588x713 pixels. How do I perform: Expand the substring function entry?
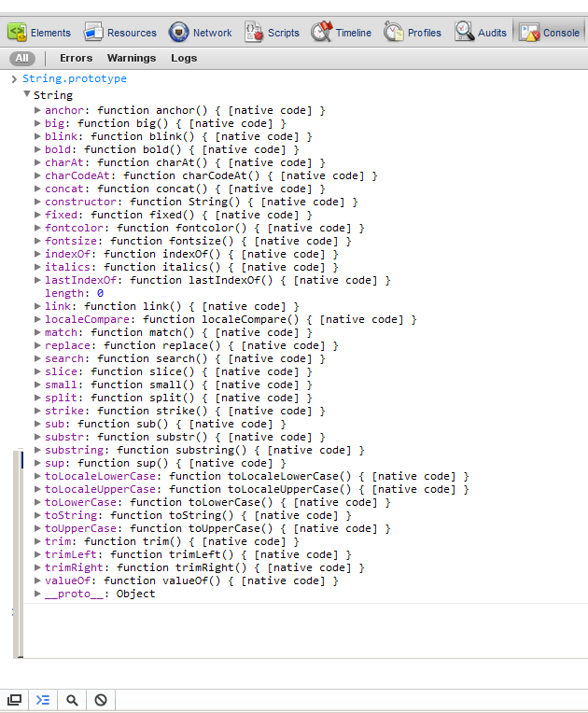pos(37,450)
